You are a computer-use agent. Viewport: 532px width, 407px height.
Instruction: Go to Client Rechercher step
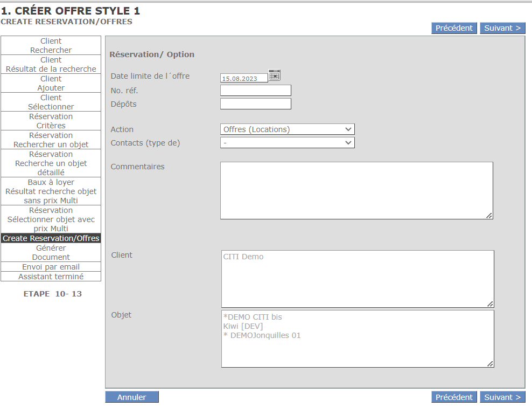click(x=51, y=46)
